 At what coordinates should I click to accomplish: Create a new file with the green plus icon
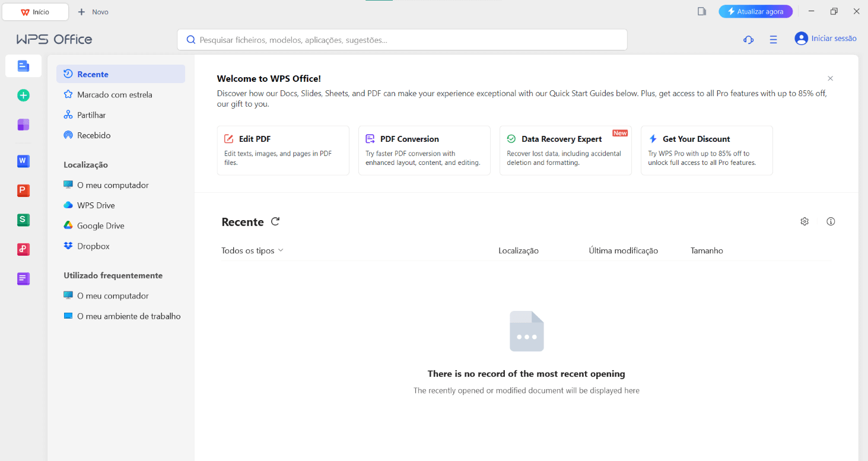point(23,95)
